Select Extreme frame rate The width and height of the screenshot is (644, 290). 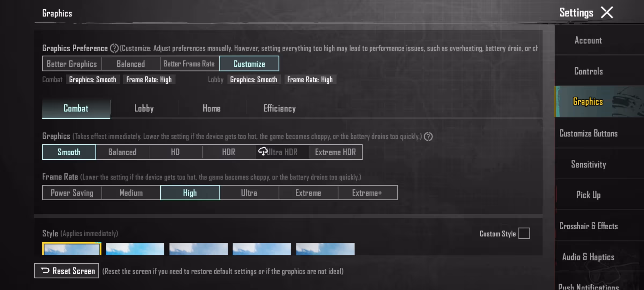pyautogui.click(x=308, y=193)
